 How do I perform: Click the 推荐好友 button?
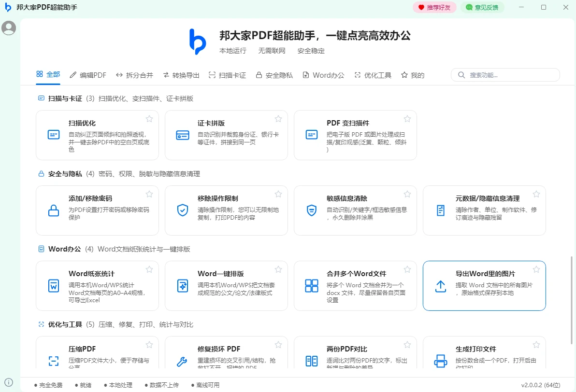[434, 7]
